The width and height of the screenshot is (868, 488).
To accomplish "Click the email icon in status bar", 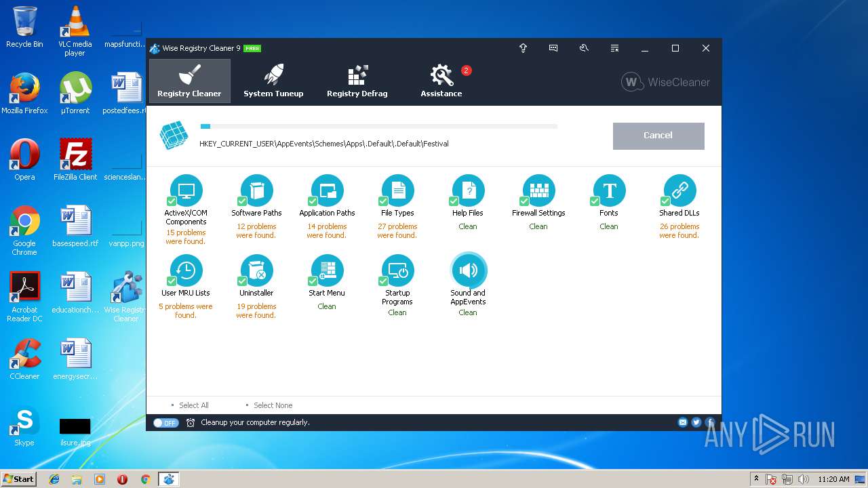I will pos(683,422).
